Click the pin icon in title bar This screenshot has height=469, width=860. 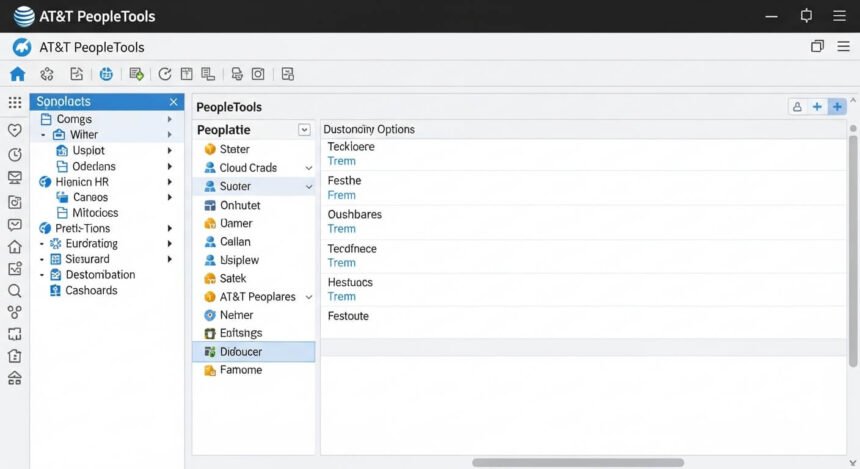pos(806,16)
